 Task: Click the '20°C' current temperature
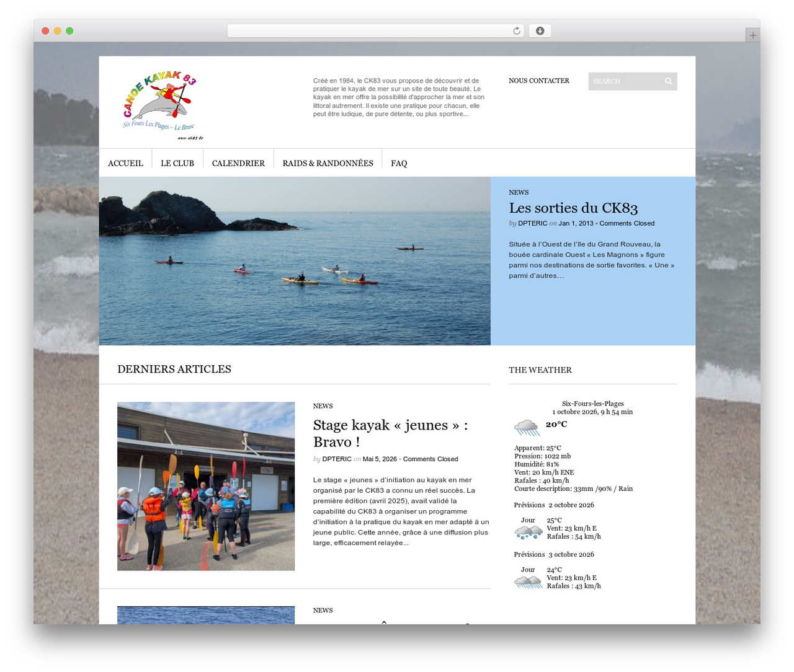click(556, 424)
